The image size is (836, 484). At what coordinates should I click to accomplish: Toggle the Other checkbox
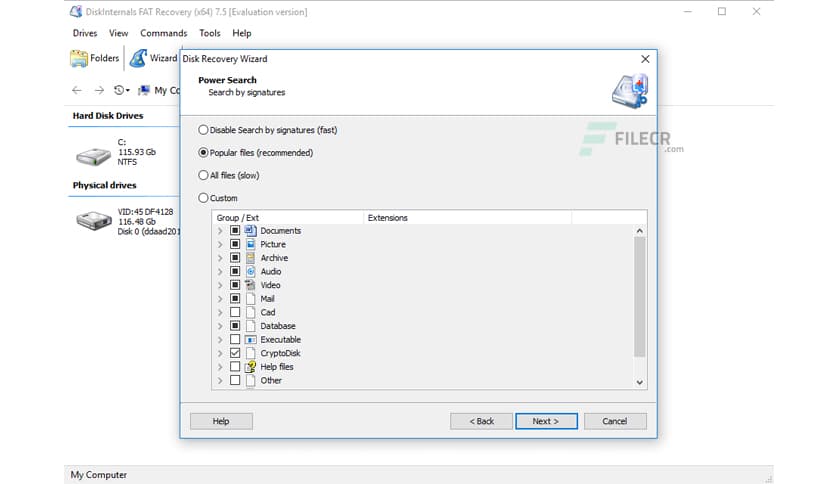pyautogui.click(x=235, y=381)
